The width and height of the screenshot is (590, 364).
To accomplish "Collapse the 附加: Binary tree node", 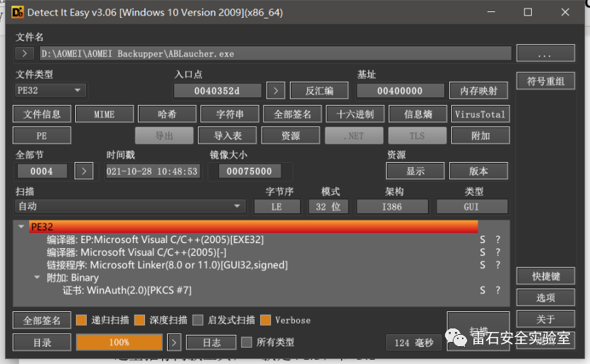I will (x=37, y=277).
